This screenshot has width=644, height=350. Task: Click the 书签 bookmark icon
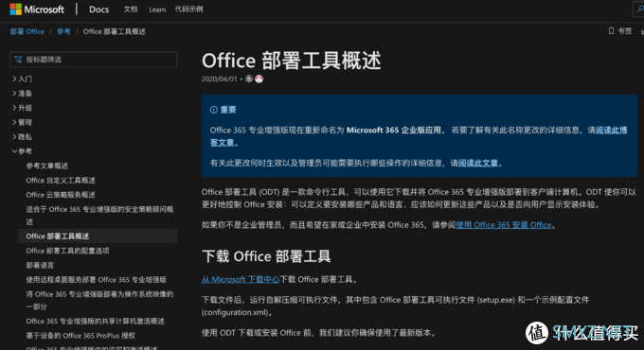coord(611,31)
